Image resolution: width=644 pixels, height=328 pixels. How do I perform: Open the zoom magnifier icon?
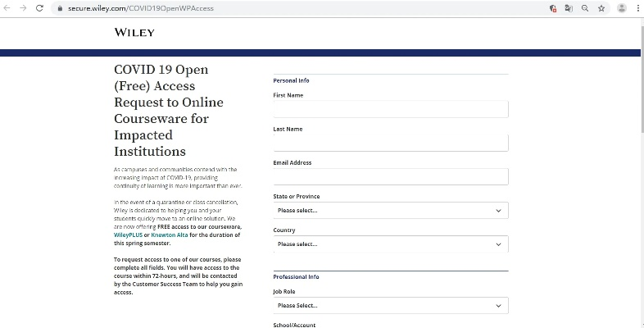(x=585, y=8)
